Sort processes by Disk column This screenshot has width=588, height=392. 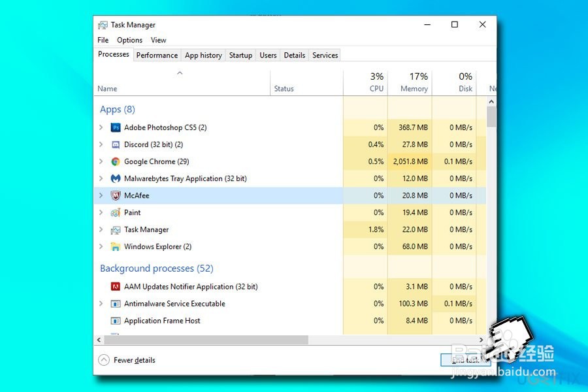coord(454,82)
